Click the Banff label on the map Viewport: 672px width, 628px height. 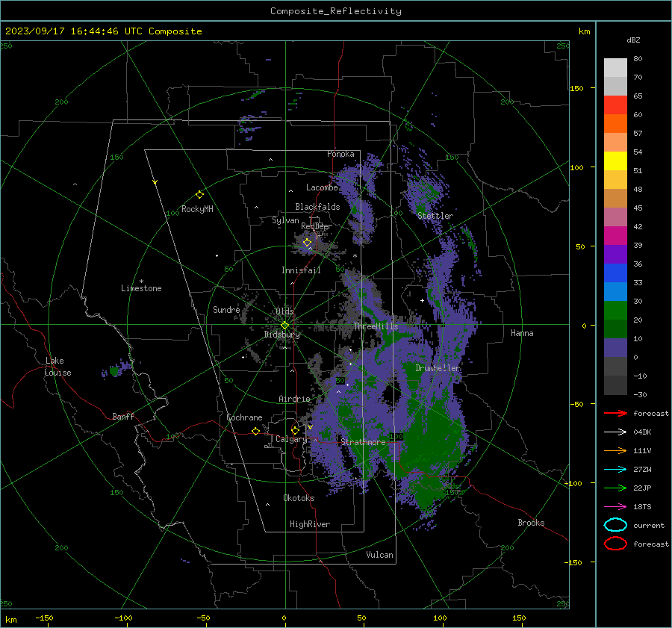[123, 416]
